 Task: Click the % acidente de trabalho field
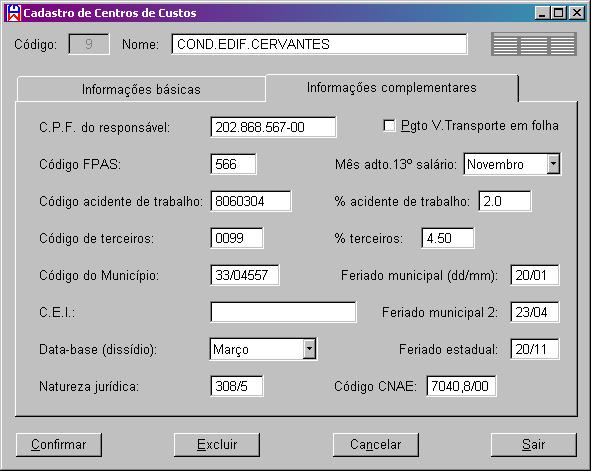coord(505,201)
